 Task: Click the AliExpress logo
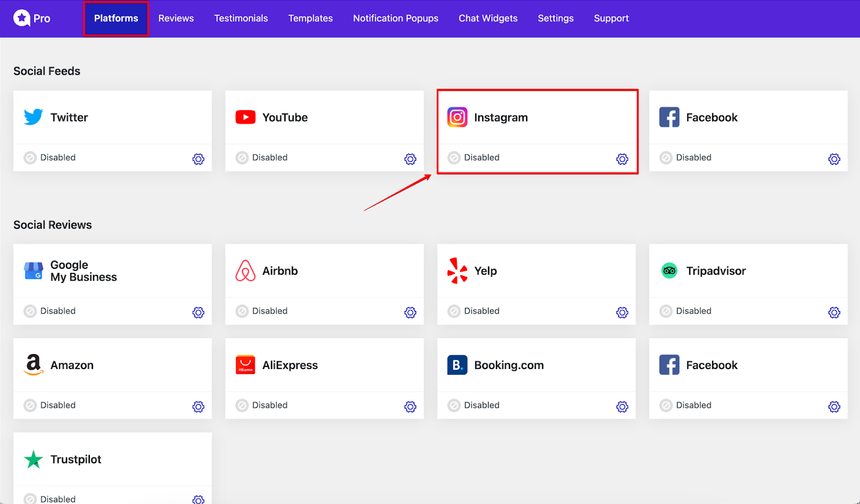pyautogui.click(x=246, y=365)
